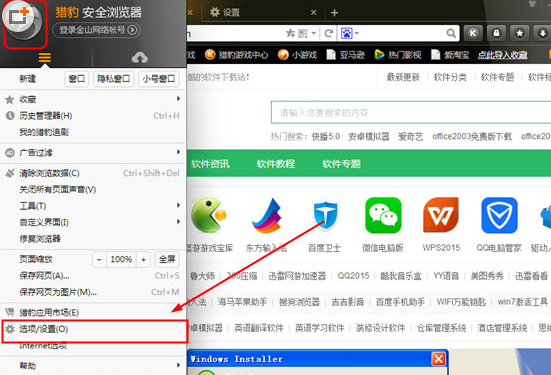Screen dimensions: 551x375
Task: Expand the 广告过滤 submenu arrow
Action: [x=179, y=152]
